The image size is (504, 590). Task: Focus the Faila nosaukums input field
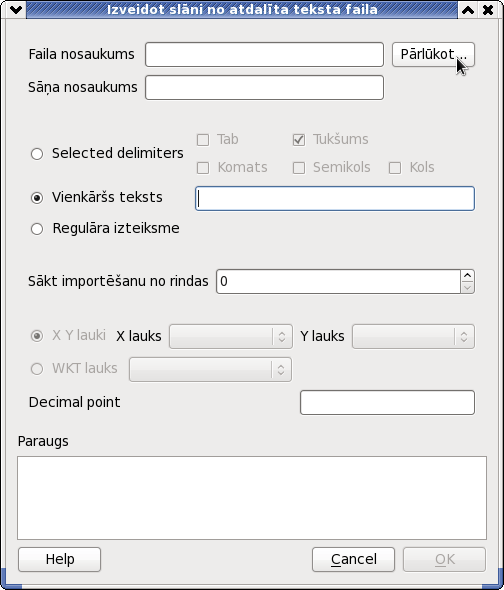pyautogui.click(x=265, y=55)
